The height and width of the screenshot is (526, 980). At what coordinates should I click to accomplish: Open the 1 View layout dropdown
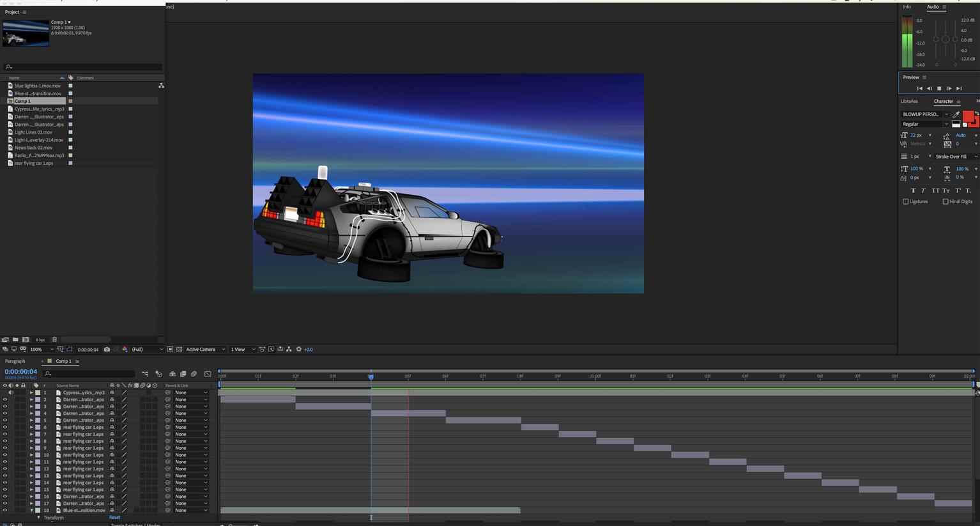pos(242,350)
